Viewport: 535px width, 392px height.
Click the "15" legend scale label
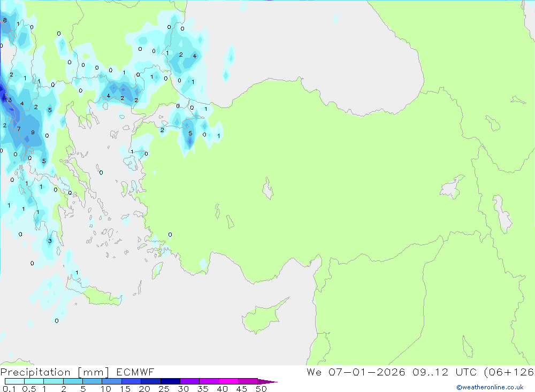pyautogui.click(x=125, y=389)
